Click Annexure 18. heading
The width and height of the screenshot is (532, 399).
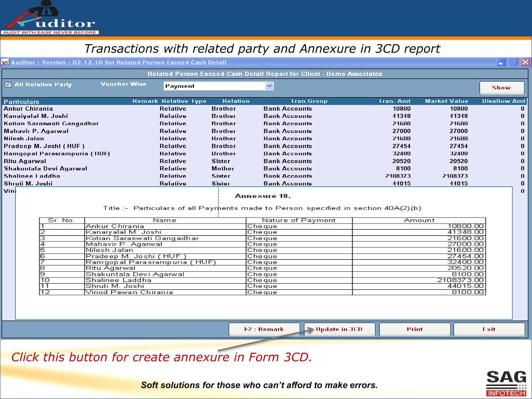(x=262, y=196)
